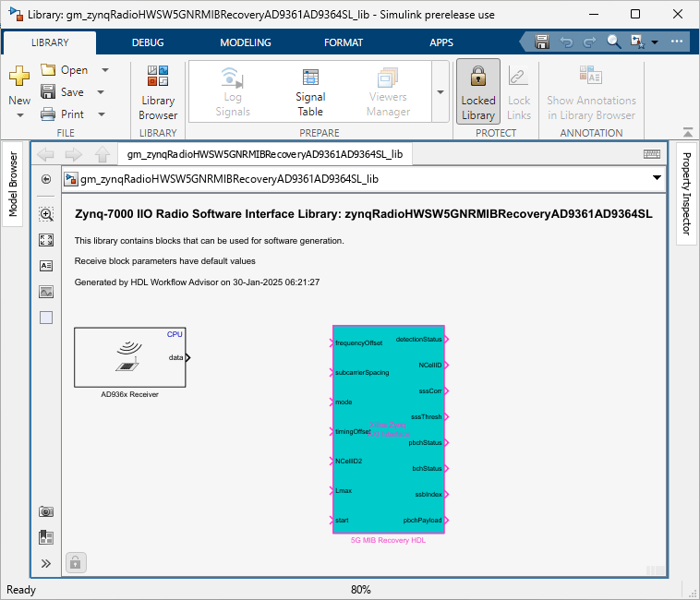Open the New dropdown arrow
Screen dimensions: 700x600
pyautogui.click(x=20, y=115)
